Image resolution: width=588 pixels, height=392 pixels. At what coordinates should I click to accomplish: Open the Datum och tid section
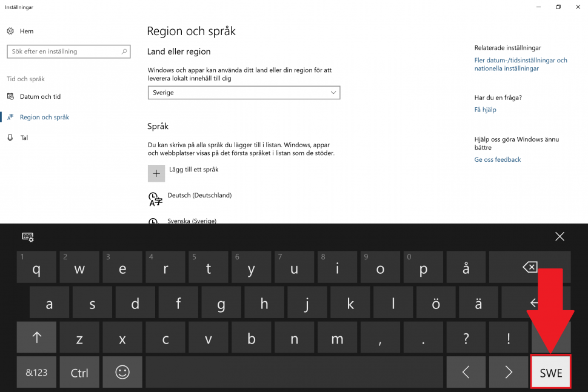tap(40, 97)
